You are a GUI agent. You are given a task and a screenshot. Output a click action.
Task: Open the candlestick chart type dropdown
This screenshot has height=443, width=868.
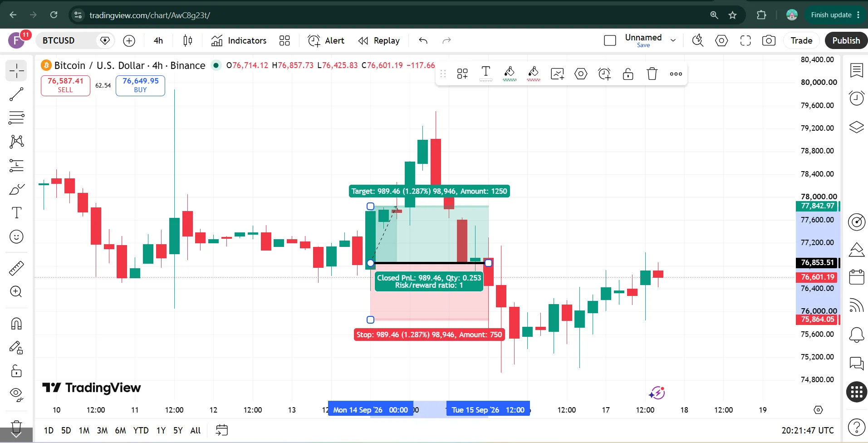click(x=187, y=40)
